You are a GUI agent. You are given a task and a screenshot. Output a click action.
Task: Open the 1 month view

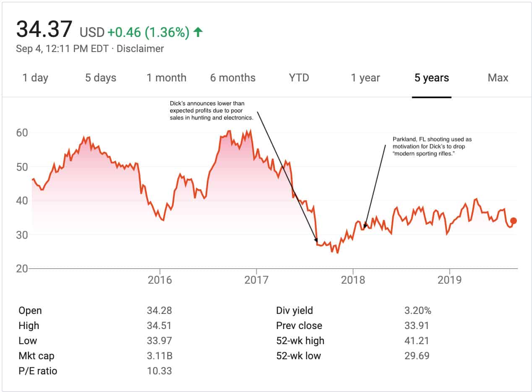coord(166,78)
